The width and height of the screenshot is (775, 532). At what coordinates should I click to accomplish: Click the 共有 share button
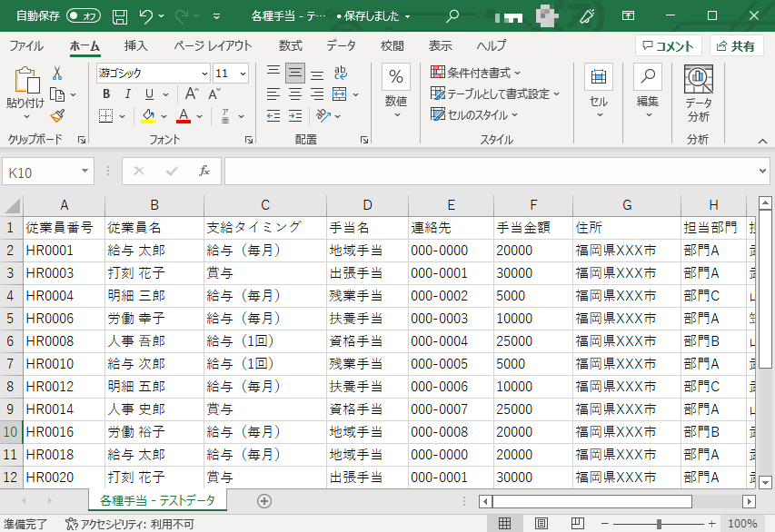[736, 46]
